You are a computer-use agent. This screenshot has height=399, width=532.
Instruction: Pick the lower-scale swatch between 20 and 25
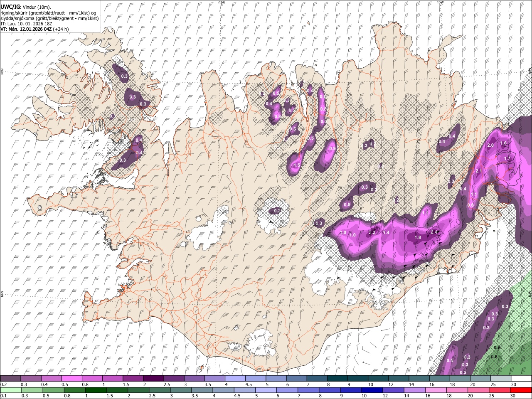coord(478,390)
